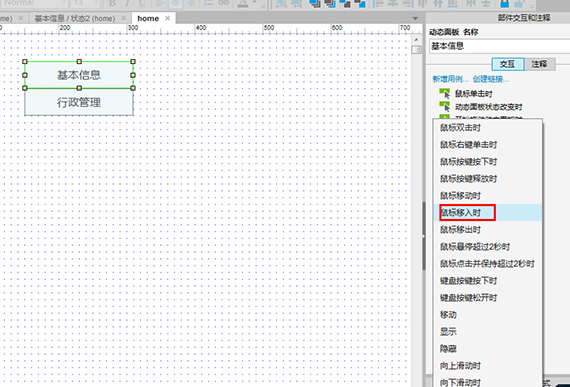Click the font color A icon

[243, 4]
